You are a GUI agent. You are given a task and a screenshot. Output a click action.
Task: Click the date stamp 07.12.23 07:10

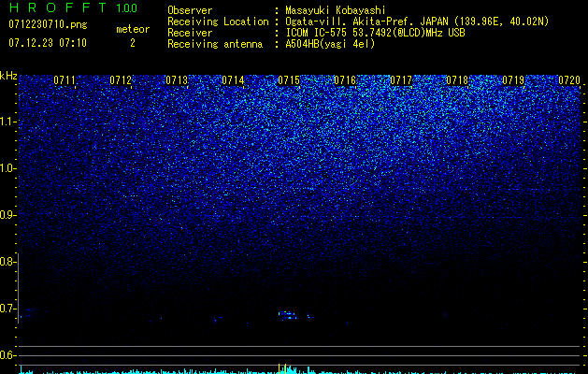48,43
